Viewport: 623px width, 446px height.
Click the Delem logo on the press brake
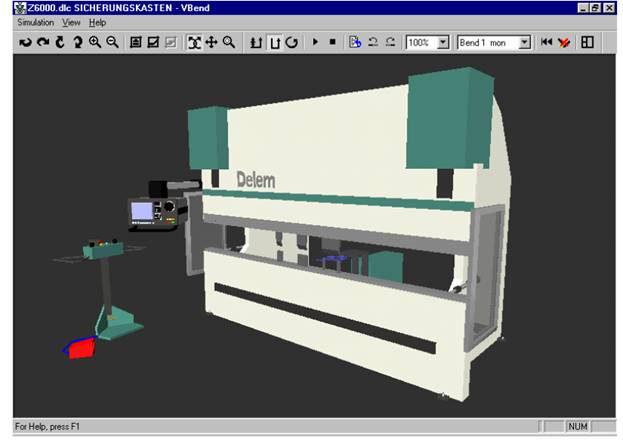pos(256,180)
